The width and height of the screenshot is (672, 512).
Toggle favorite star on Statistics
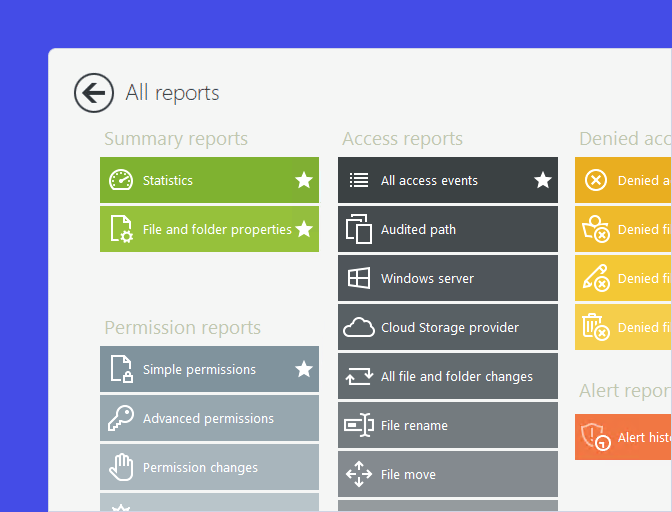(304, 181)
